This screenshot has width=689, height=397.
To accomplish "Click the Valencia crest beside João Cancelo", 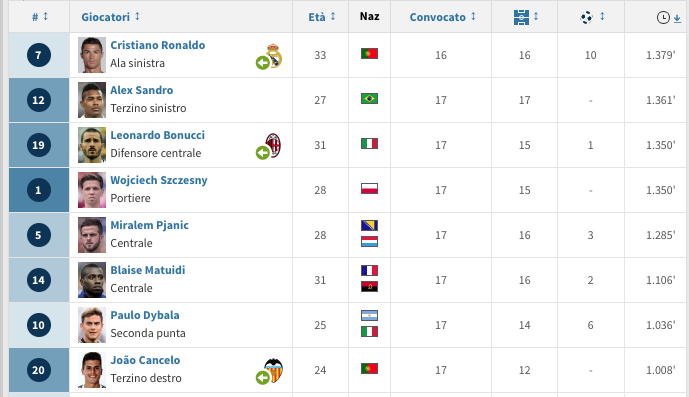I will [274, 370].
